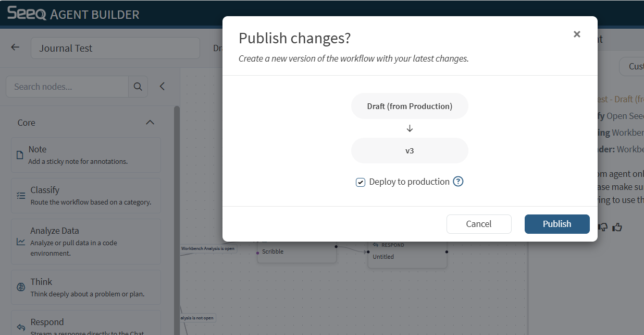Click the thumbs up feedback icon
This screenshot has width=644, height=335.
tap(617, 227)
